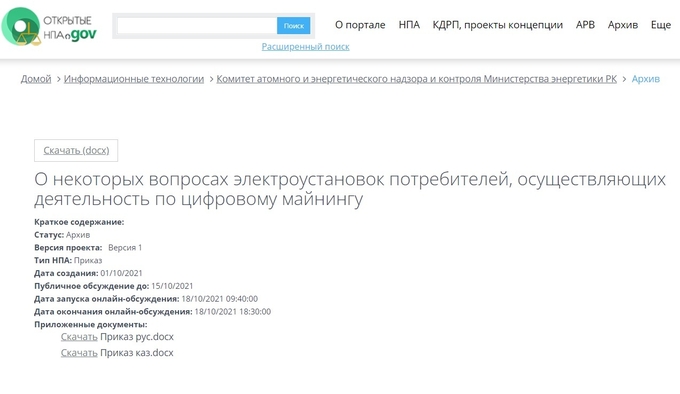Click the public discussion date 15/10/2021
This screenshot has height=394, width=680.
[172, 286]
